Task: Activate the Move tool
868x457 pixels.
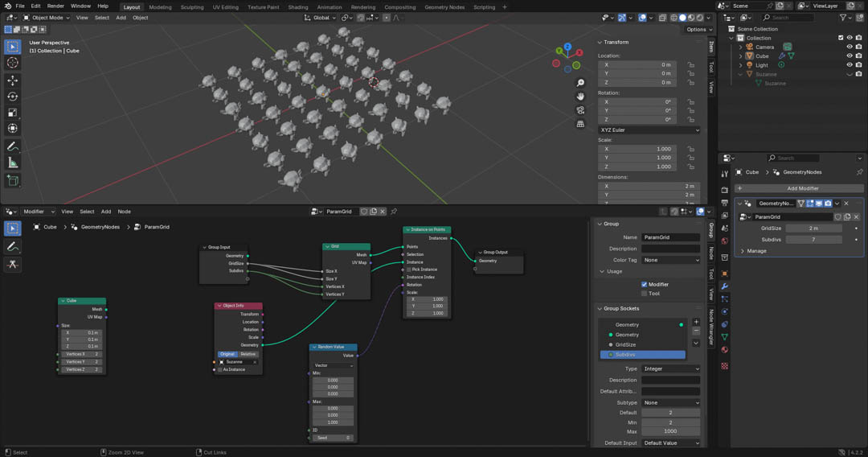Action: [12, 80]
